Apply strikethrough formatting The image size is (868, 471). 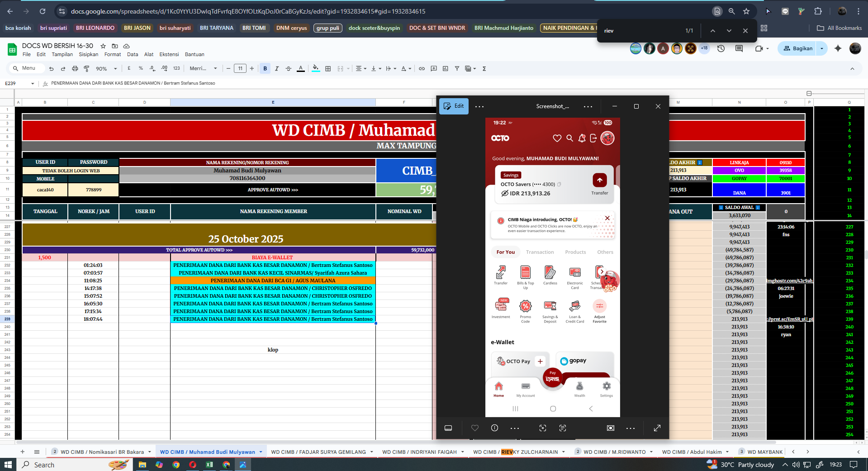(289, 68)
